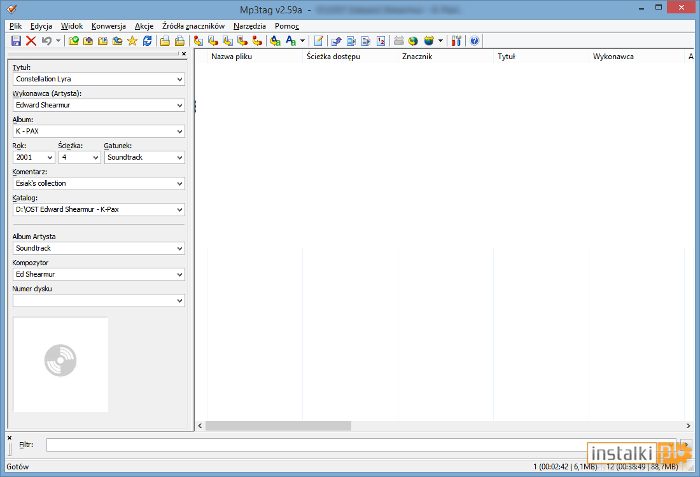Open the Widok menu

[x=72, y=26]
